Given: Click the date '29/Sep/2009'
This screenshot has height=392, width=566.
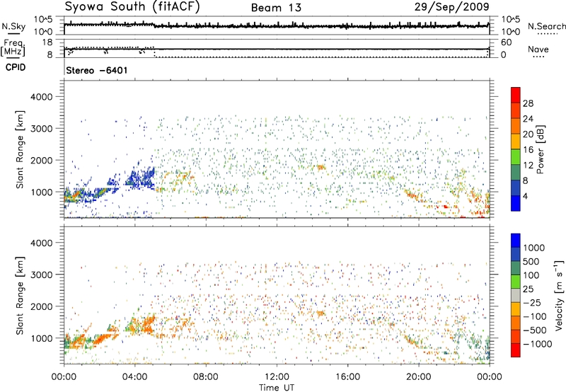Looking at the screenshot, I should coord(451,6).
